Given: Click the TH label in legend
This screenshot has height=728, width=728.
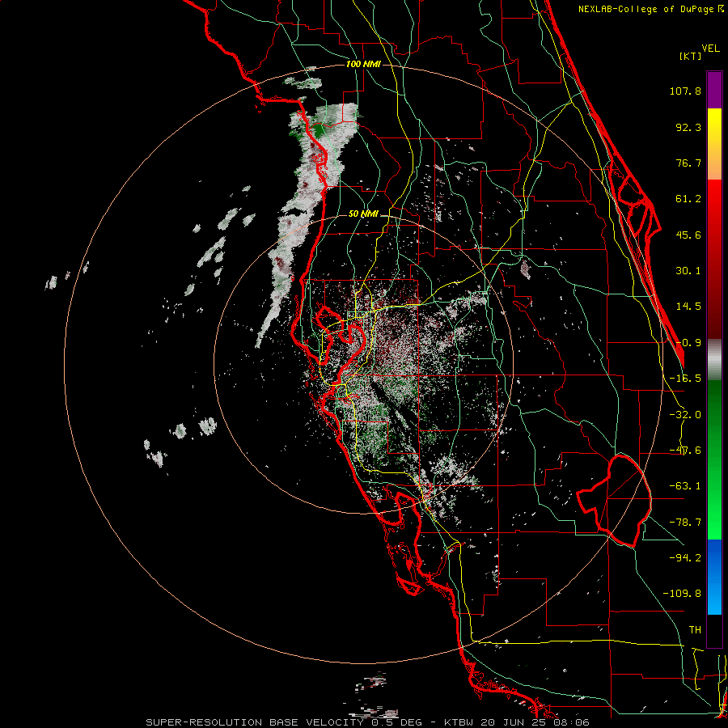Looking at the screenshot, I should [695, 629].
